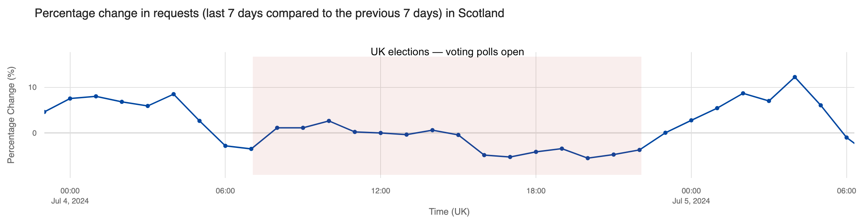Select the lowest data point at 20:00
The height and width of the screenshot is (221, 868).
pyautogui.click(x=588, y=158)
